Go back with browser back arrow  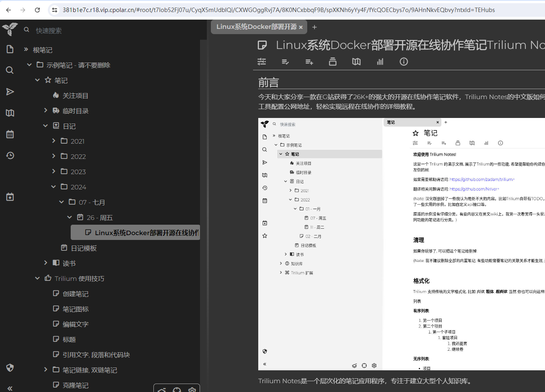[x=8, y=10]
